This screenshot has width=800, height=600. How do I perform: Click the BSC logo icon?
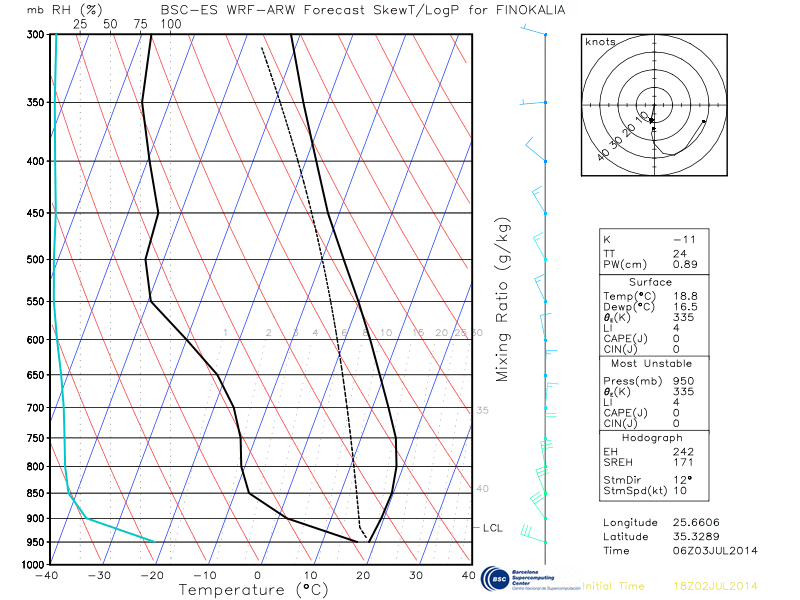pyautogui.click(x=495, y=580)
